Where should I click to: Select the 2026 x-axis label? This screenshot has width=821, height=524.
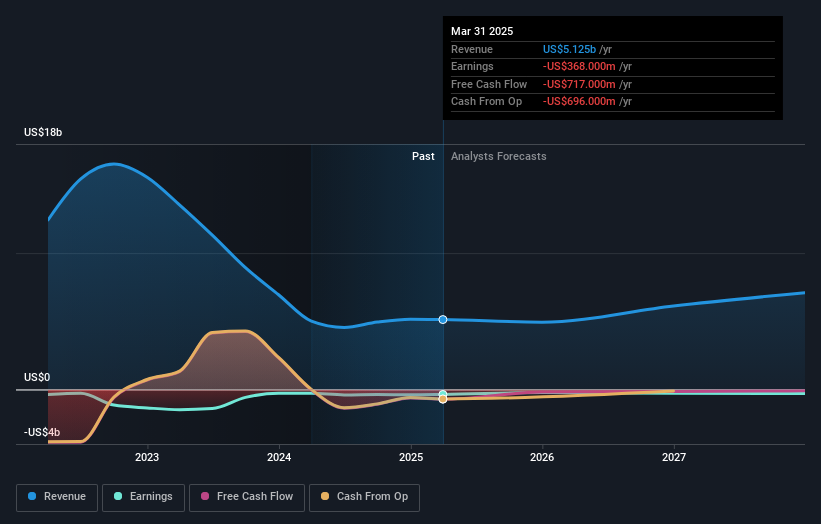(542, 457)
